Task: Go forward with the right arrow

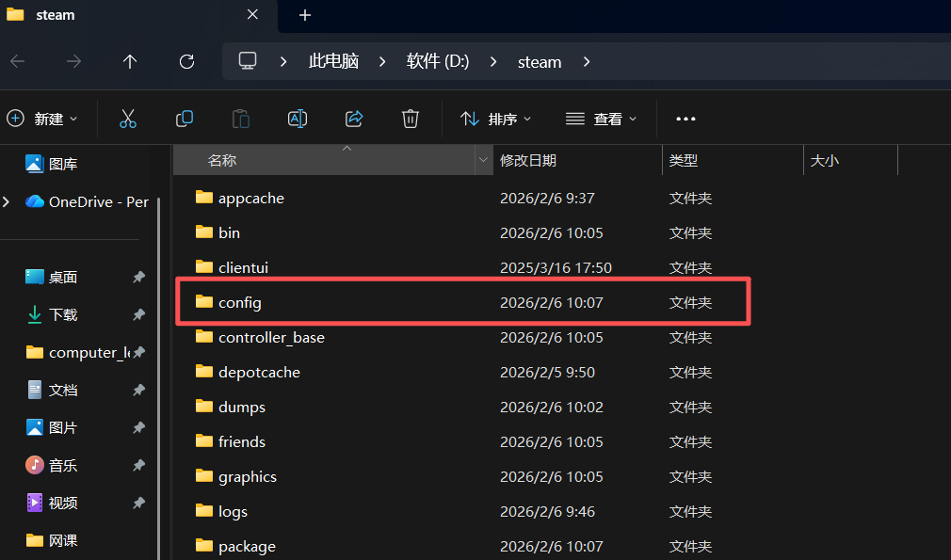Action: click(x=74, y=61)
